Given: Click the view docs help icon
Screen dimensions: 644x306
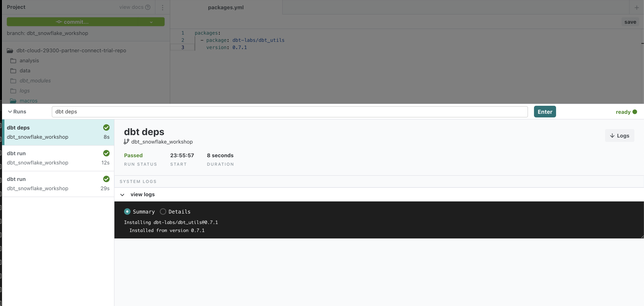Looking at the screenshot, I should [x=148, y=7].
